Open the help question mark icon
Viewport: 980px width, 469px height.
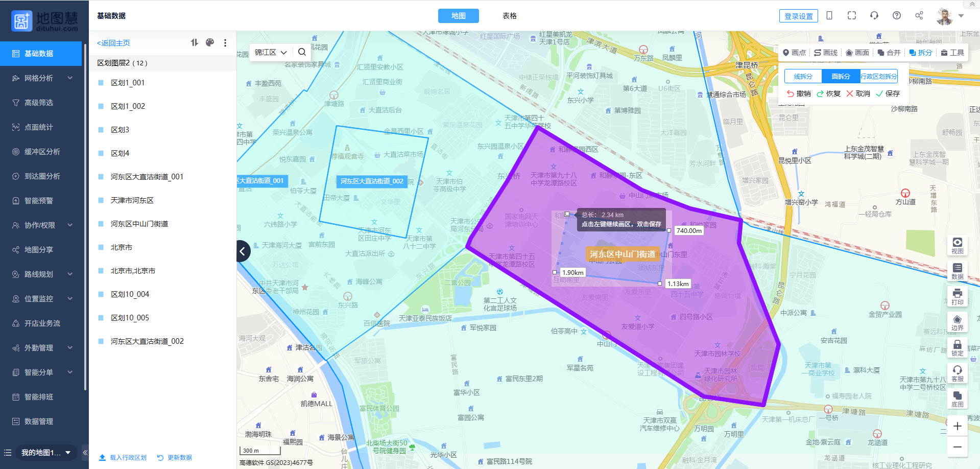pos(896,16)
